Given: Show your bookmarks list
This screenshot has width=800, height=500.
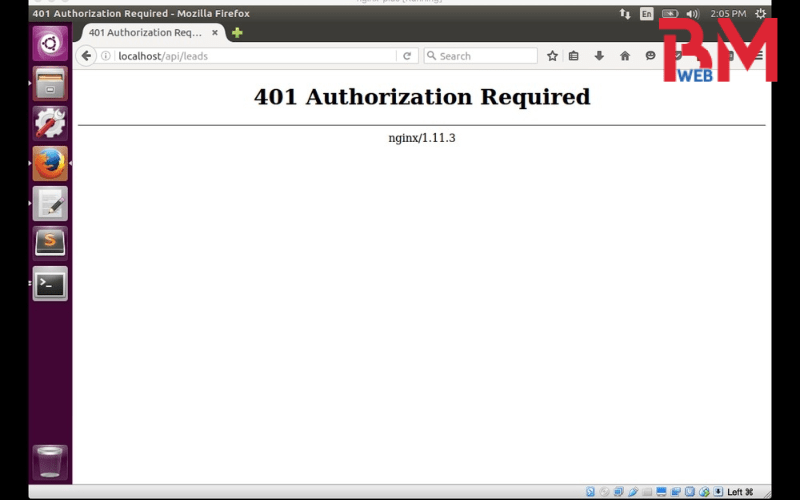Looking at the screenshot, I should 573,56.
